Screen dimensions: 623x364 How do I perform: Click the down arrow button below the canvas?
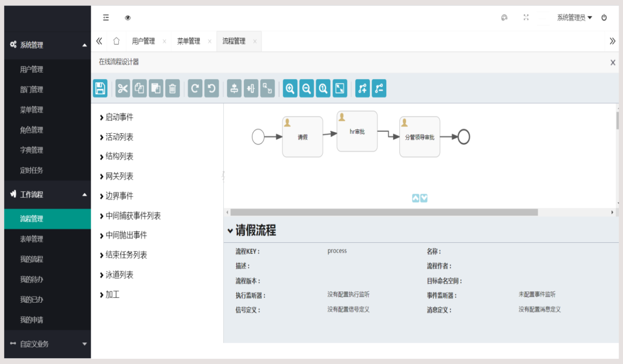(x=424, y=198)
